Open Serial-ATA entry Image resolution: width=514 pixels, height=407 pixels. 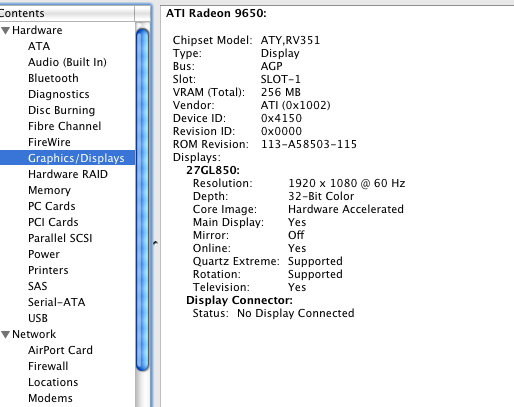click(57, 302)
